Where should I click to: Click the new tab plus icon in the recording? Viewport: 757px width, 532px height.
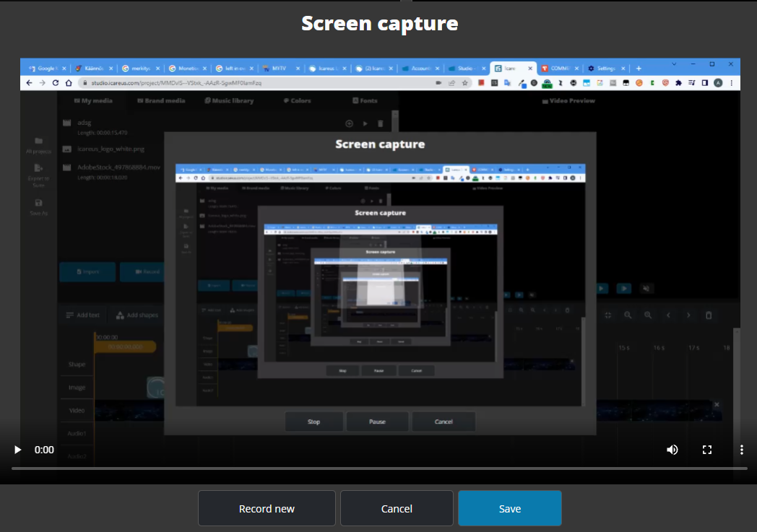coord(639,69)
